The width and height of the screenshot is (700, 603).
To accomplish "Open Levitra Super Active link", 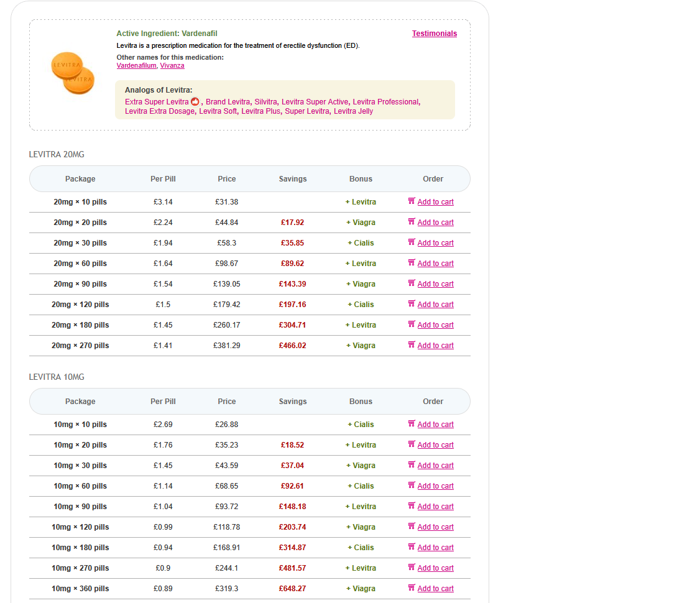I will 315,102.
